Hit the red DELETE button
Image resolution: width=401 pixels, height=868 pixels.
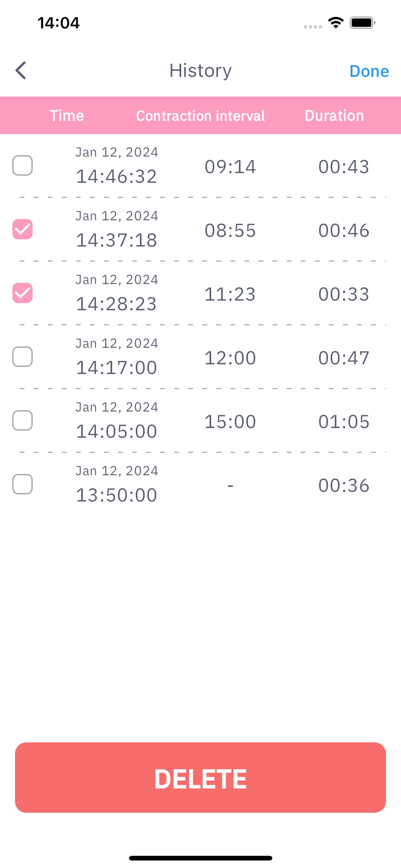coord(200,777)
